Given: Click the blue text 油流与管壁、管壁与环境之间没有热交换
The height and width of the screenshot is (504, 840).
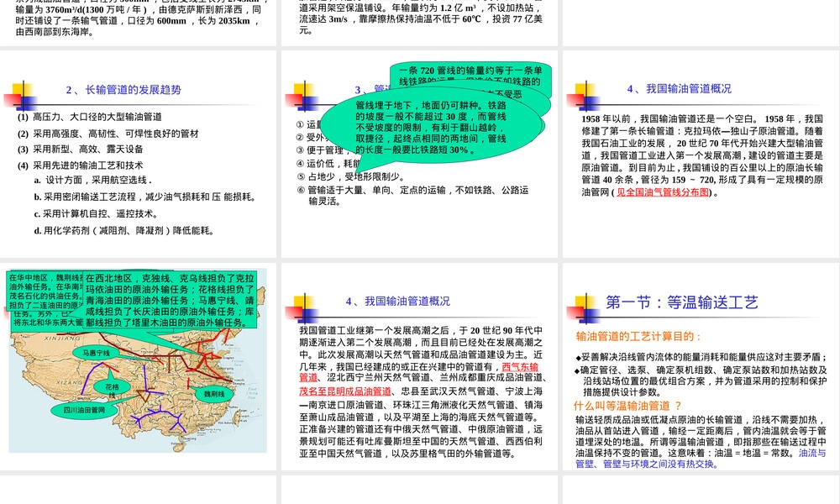Looking at the screenshot, I should tap(701, 459).
